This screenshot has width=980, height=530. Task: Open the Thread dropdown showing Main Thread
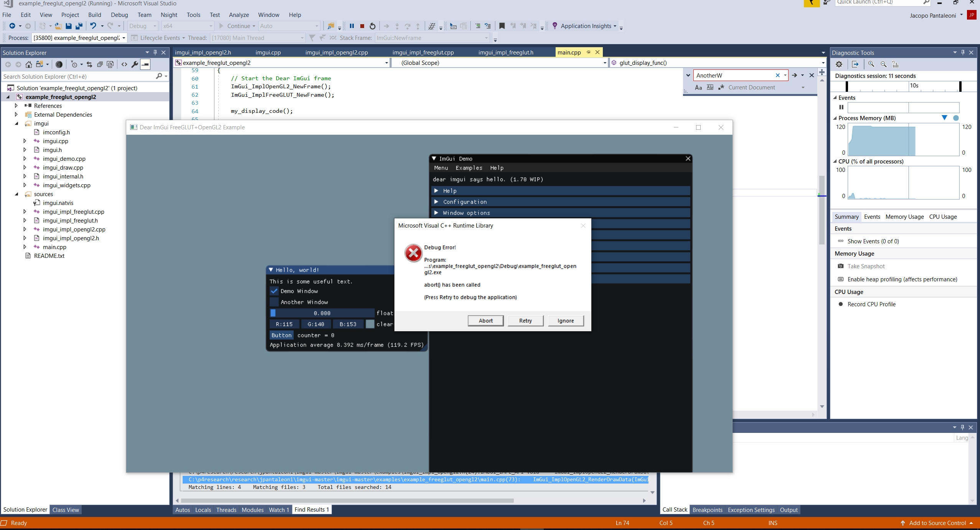[x=302, y=38]
